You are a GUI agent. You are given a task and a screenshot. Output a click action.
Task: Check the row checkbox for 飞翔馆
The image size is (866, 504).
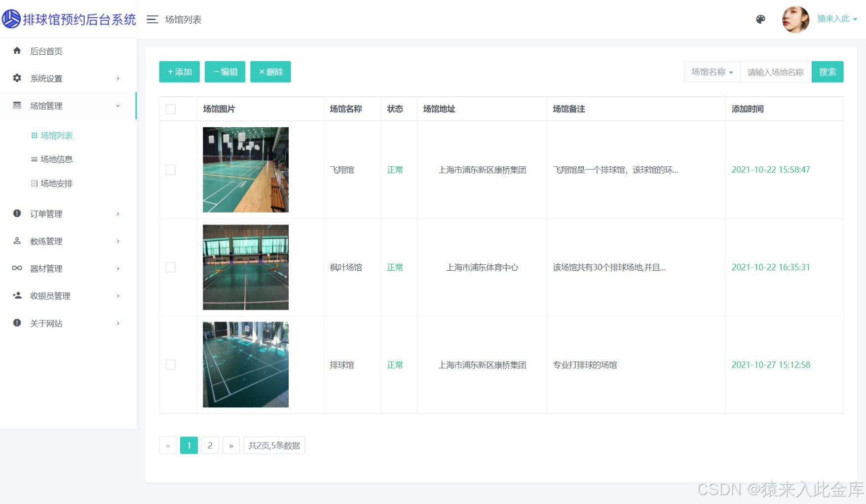[x=171, y=170]
